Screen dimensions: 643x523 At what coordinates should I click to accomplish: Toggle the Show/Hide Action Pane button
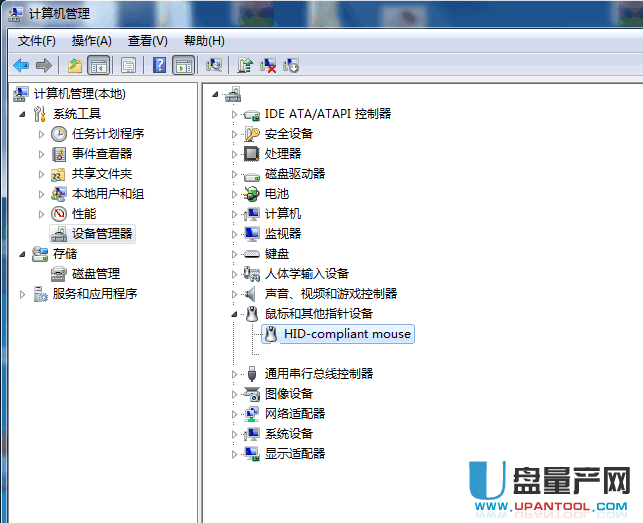coord(183,65)
